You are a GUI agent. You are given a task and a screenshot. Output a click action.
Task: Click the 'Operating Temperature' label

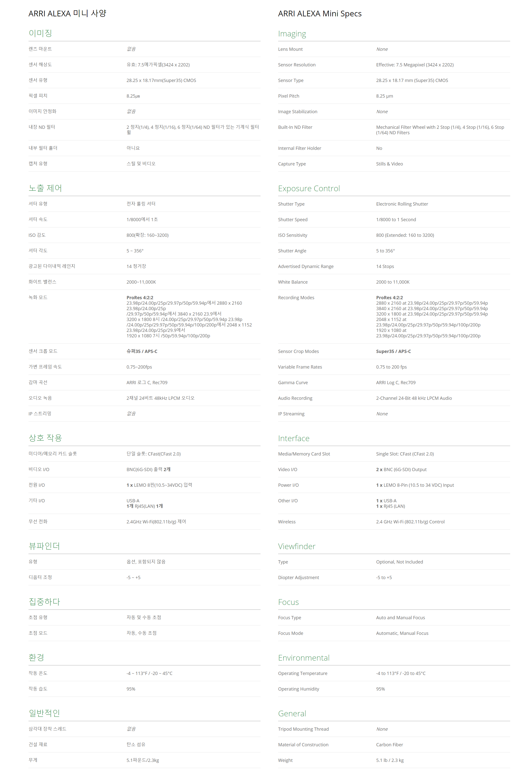coord(302,673)
